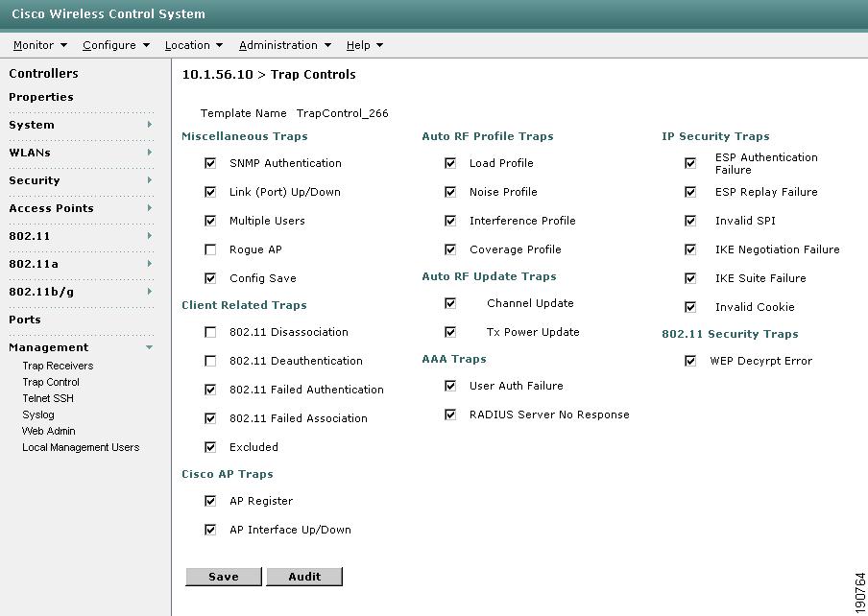The width and height of the screenshot is (868, 616).
Task: Expand the System sidebar section arrow
Action: tap(150, 125)
